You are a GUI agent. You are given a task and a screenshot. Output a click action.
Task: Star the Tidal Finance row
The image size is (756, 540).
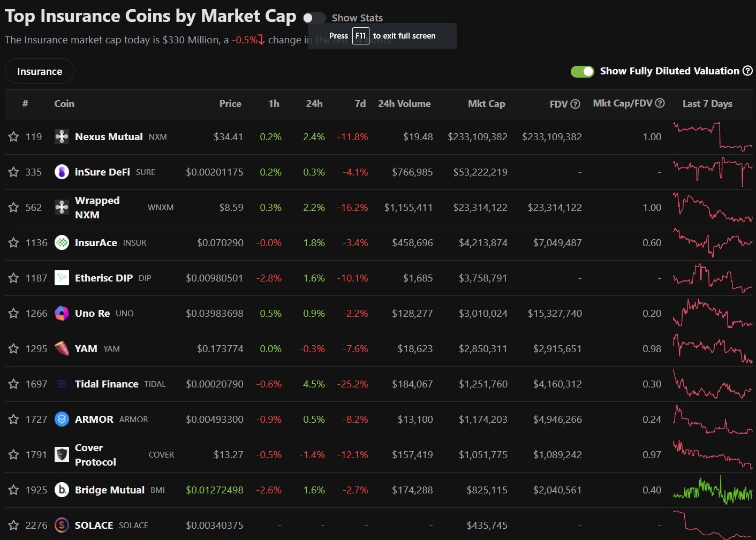14,384
